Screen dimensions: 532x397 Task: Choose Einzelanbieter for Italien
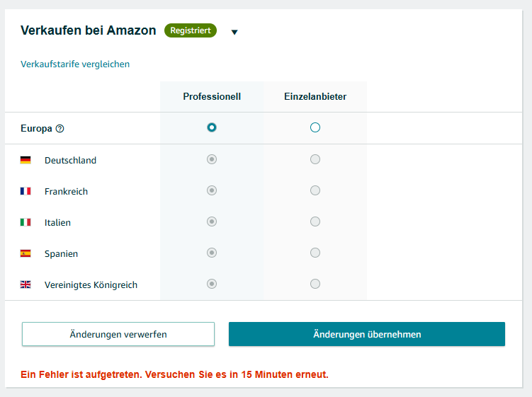315,221
